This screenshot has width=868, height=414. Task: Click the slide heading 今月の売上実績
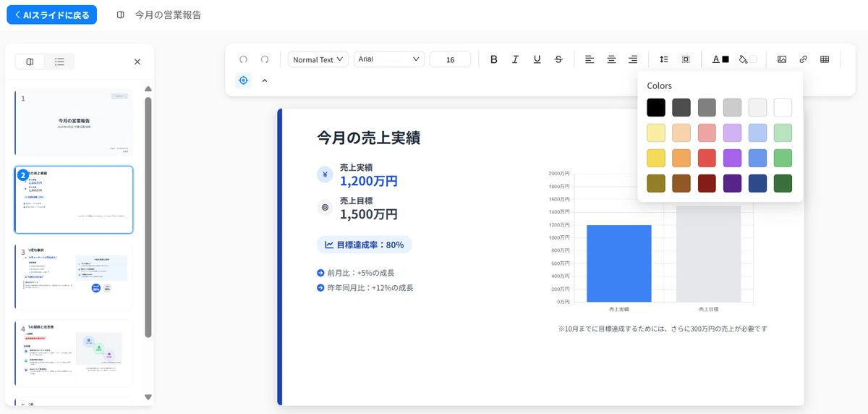[x=369, y=138]
